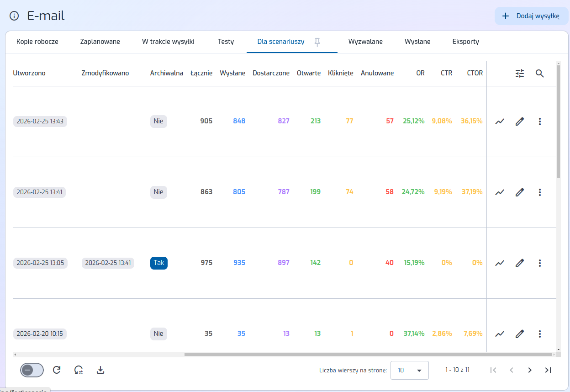Refresh the table with the reload icon
Screen dimensions: 570x392
tap(57, 370)
